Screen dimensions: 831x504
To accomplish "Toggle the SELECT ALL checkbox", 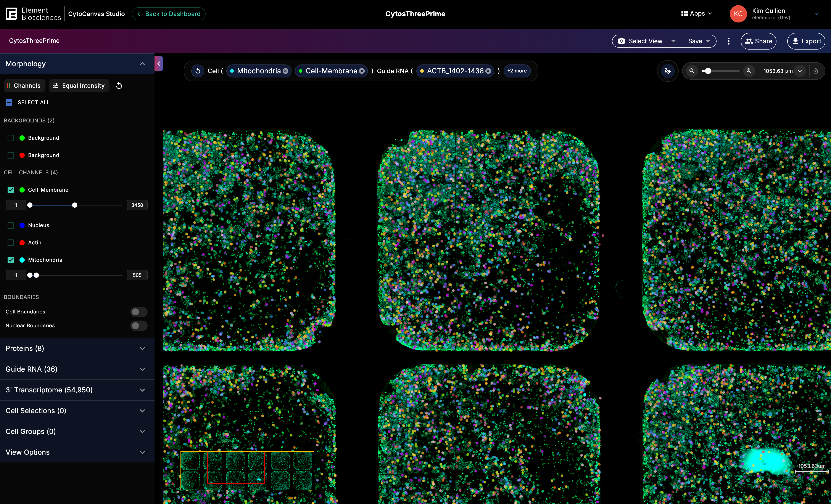I will pos(10,103).
